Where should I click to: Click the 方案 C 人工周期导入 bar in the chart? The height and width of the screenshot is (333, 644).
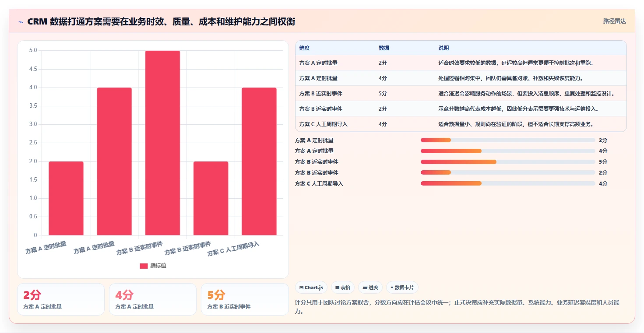(x=259, y=161)
